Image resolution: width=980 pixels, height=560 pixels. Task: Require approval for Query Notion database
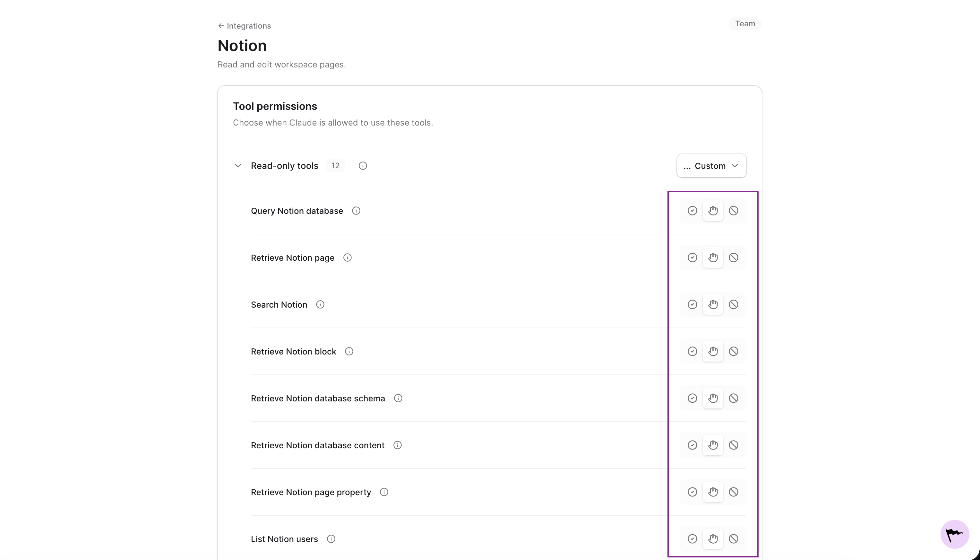pyautogui.click(x=713, y=211)
